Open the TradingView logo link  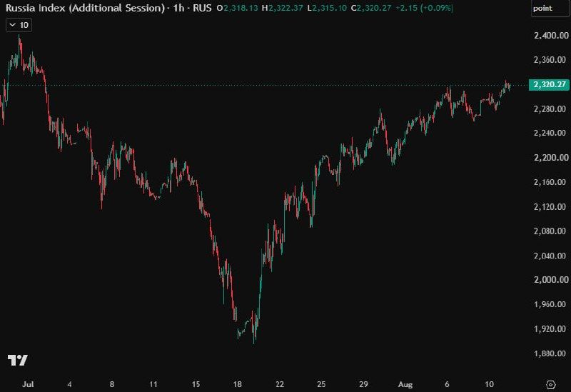click(x=17, y=360)
